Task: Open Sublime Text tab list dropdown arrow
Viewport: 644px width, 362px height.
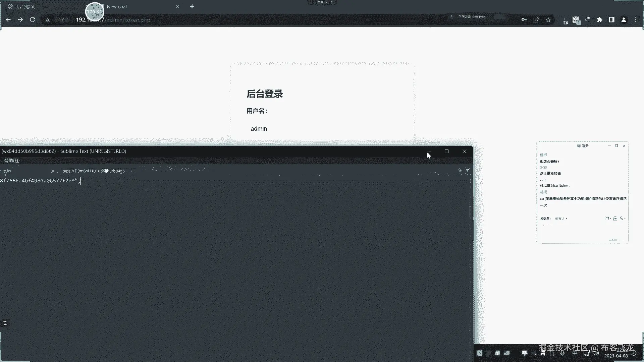Action: 467,170
